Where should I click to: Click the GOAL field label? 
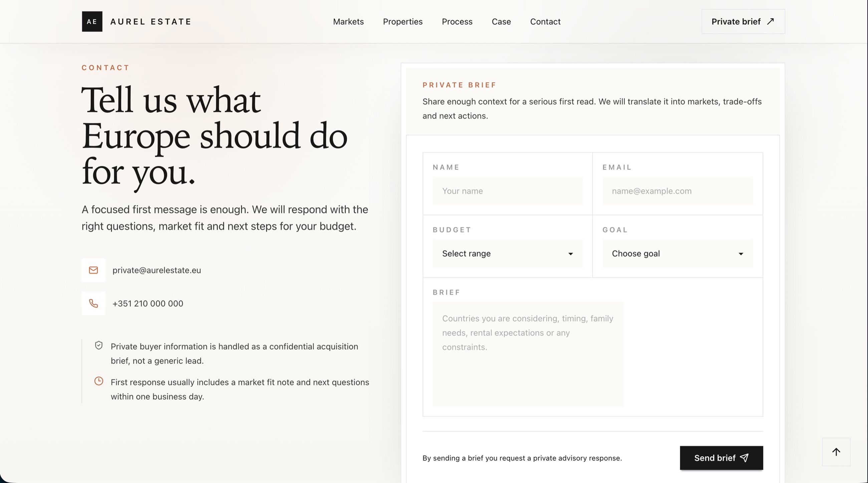615,230
